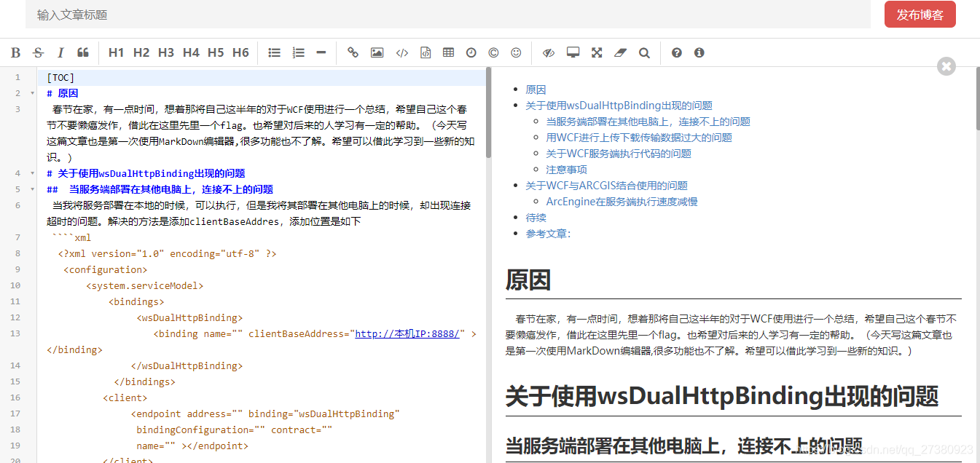Viewport: 980px width, 463px height.
Task: Open ArcEngine在服务端执行速度减慢 link
Action: click(622, 202)
